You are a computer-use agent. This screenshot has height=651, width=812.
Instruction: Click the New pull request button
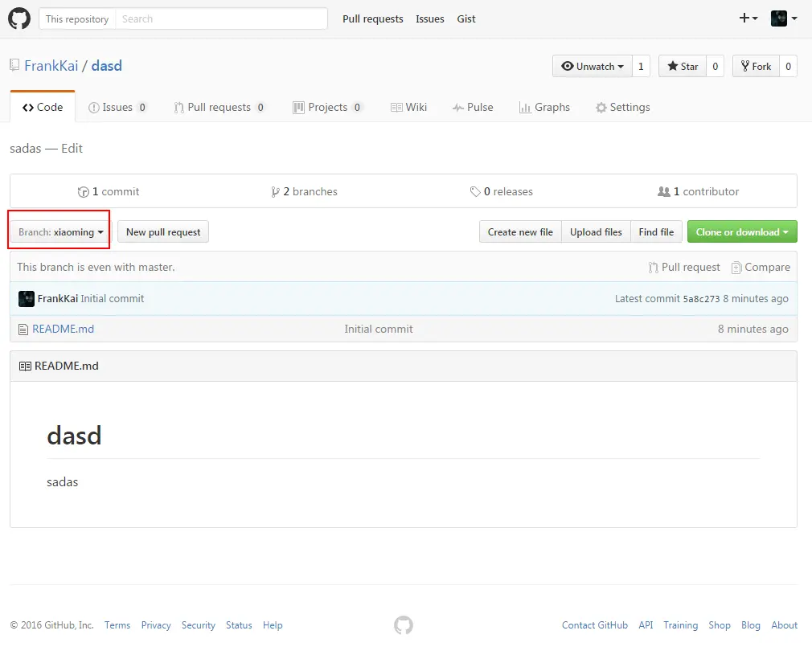[163, 231]
